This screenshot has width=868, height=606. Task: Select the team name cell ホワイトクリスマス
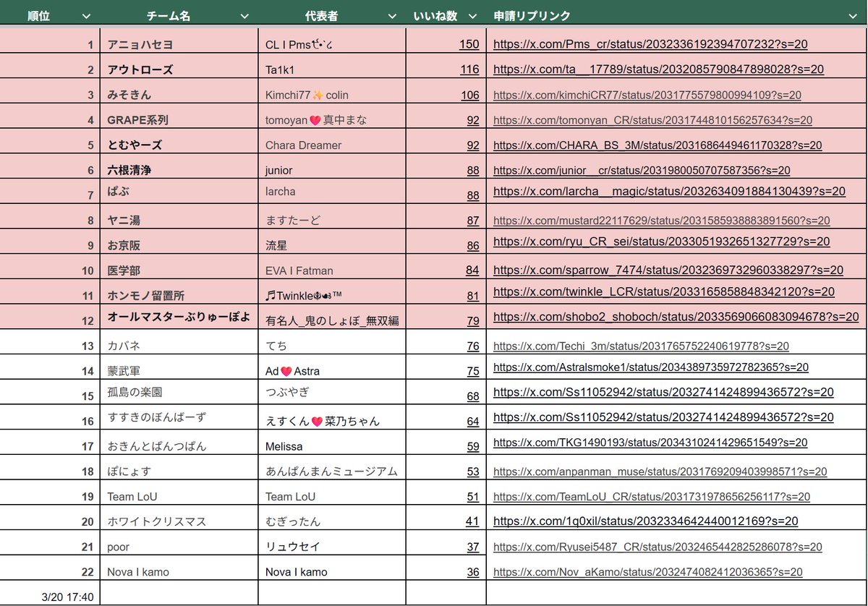point(179,518)
